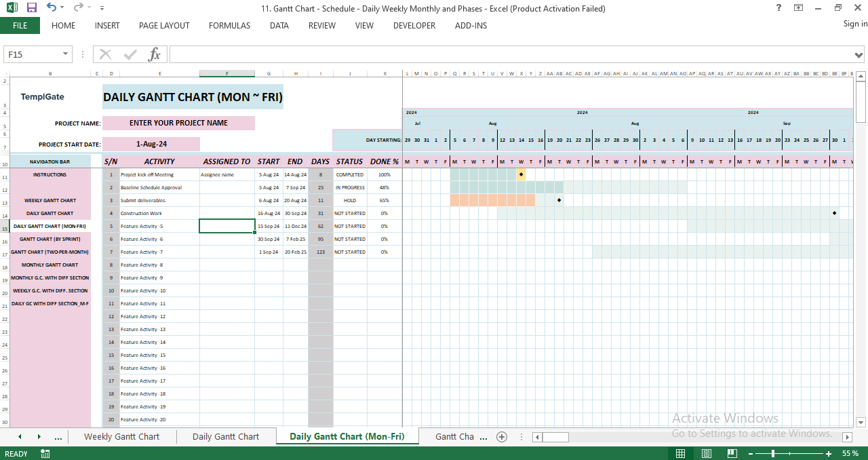
Task: Go to DAILY GANTT CHART navigation link
Action: (x=50, y=213)
